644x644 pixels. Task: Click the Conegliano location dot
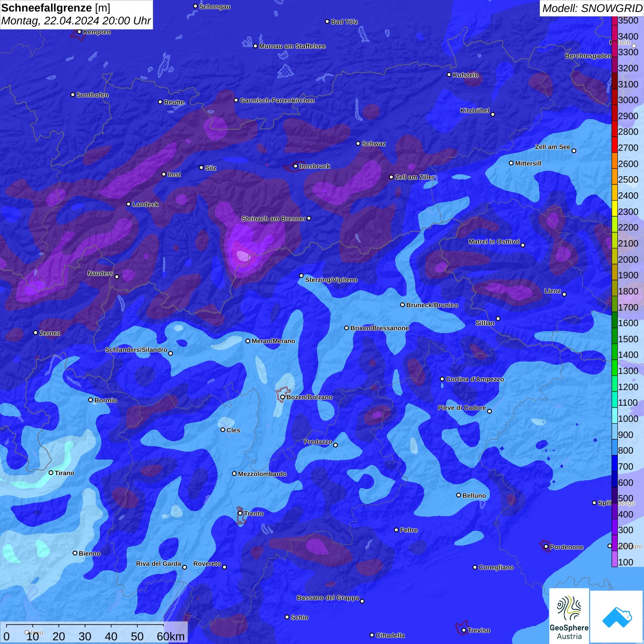[475, 567]
